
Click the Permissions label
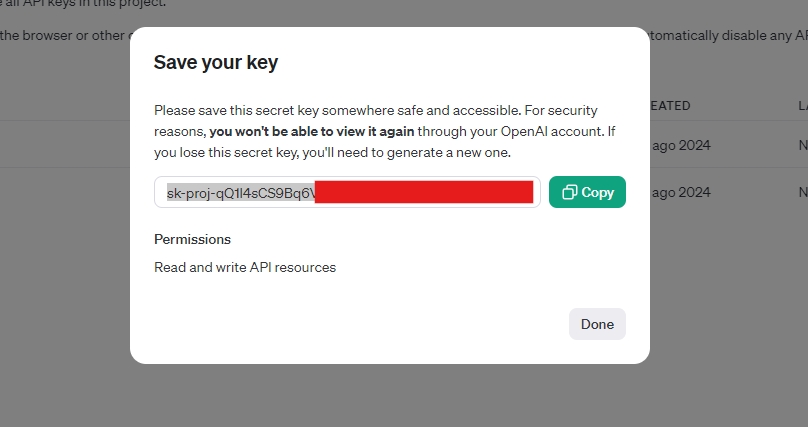(x=192, y=239)
